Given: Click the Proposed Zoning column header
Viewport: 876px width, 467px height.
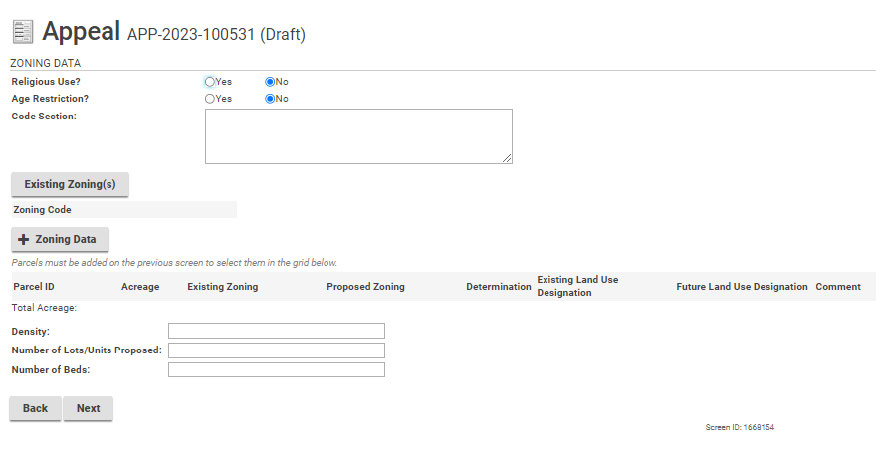Looking at the screenshot, I should click(x=365, y=287).
